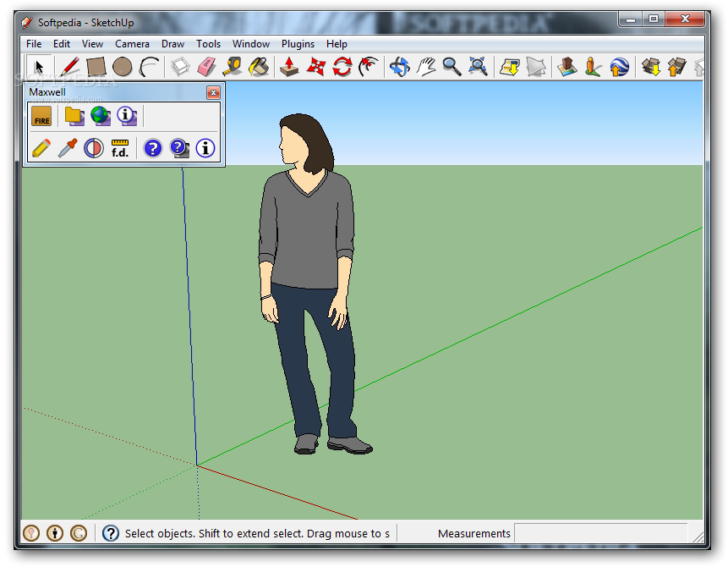
Task: Click the Toggle Terrain icon
Action: (x=536, y=67)
